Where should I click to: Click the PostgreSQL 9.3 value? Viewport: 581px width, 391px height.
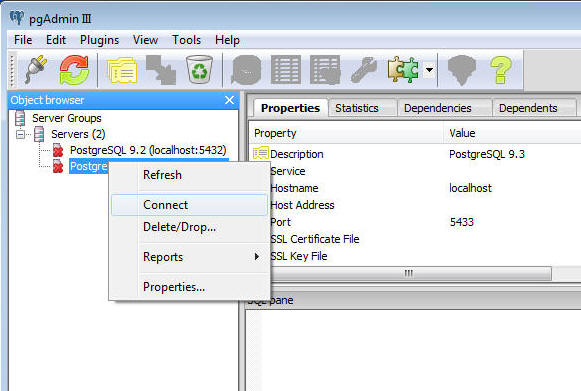[x=487, y=154]
